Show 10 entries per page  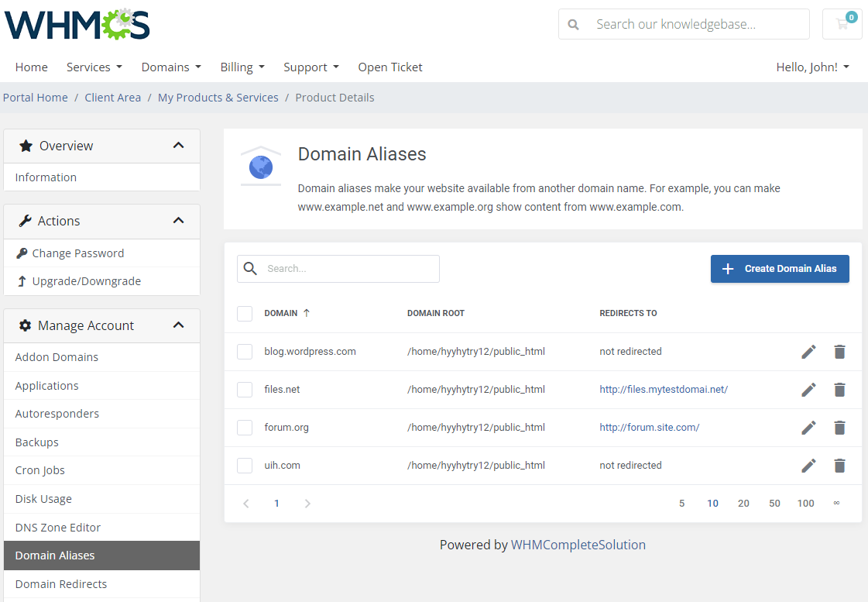pyautogui.click(x=712, y=504)
